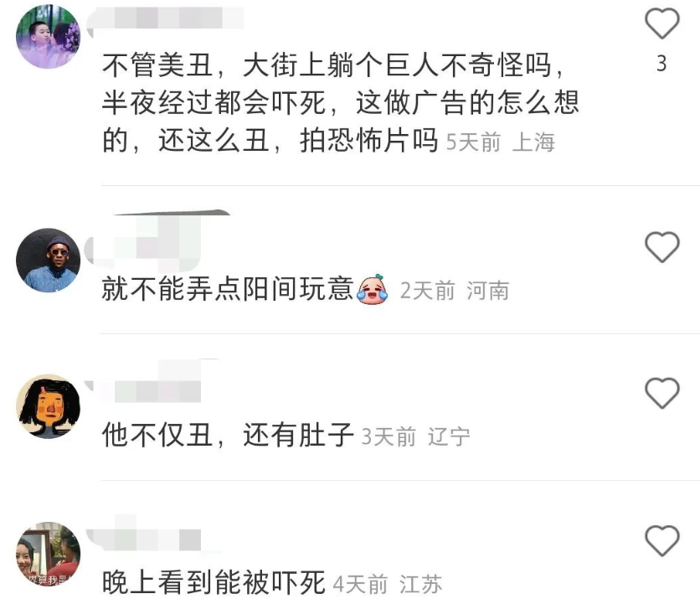The height and width of the screenshot is (609, 700).
Task: Select the comment 就不能弄点阳间玩意
Action: pyautogui.click(x=228, y=289)
